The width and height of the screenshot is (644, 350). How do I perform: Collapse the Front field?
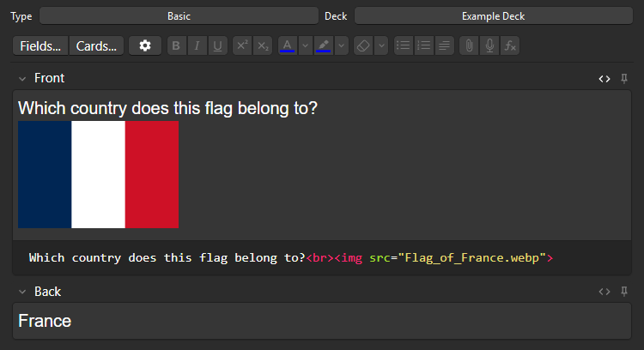(22, 78)
